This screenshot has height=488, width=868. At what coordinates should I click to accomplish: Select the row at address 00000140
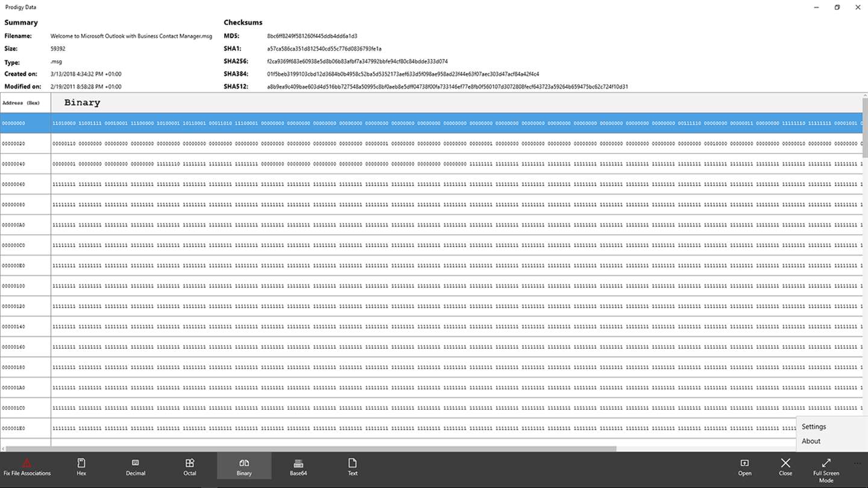coord(431,327)
